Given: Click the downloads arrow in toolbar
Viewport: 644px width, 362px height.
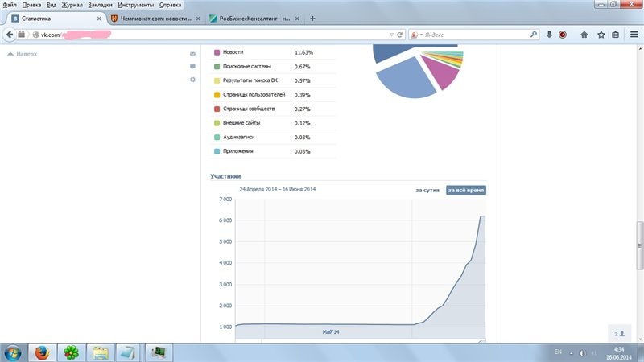Looking at the screenshot, I should click(x=548, y=35).
